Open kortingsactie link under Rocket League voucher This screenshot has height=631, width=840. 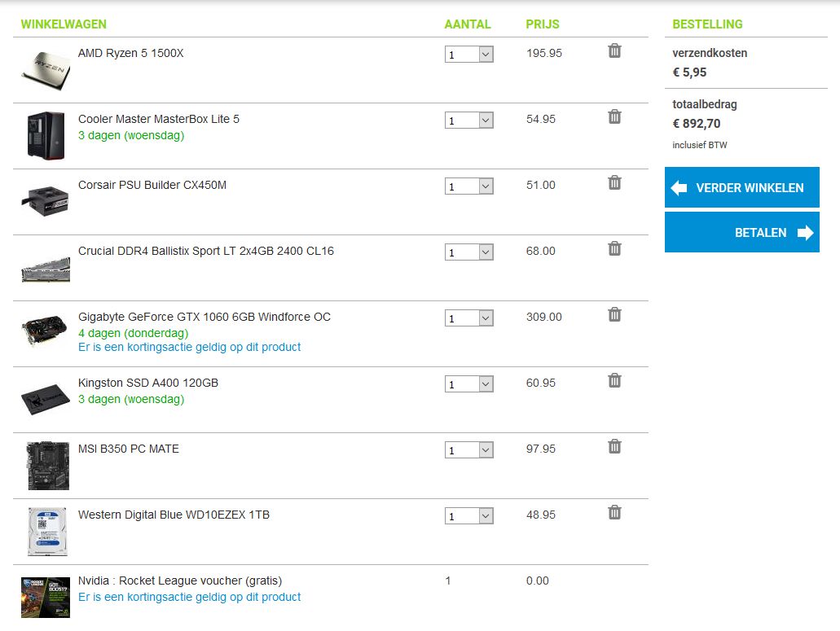(189, 597)
